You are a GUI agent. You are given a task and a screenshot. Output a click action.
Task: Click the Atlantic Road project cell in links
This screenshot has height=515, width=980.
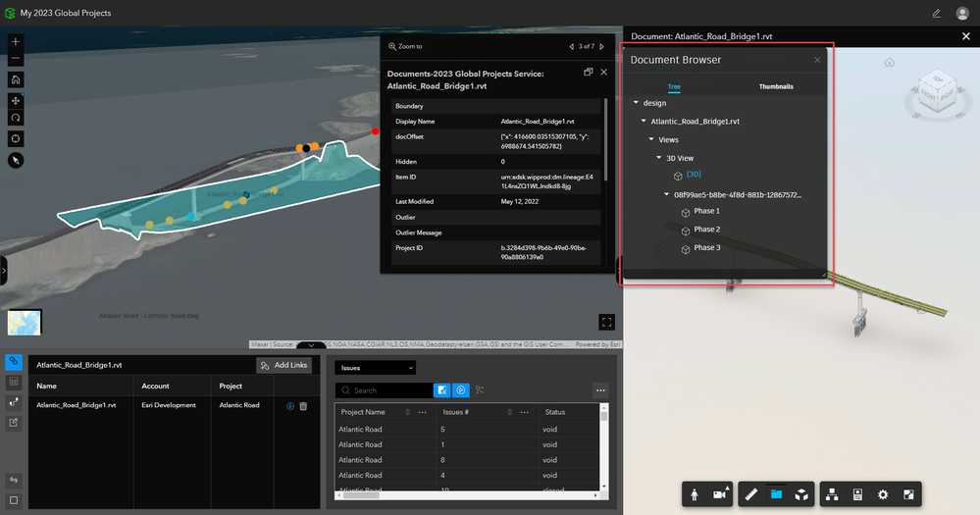click(239, 405)
